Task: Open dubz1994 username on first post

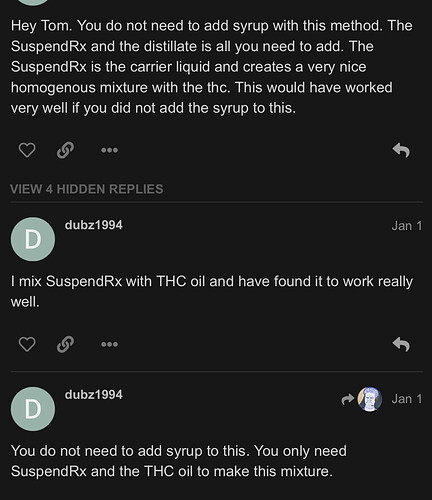Action: pyautogui.click(x=94, y=225)
